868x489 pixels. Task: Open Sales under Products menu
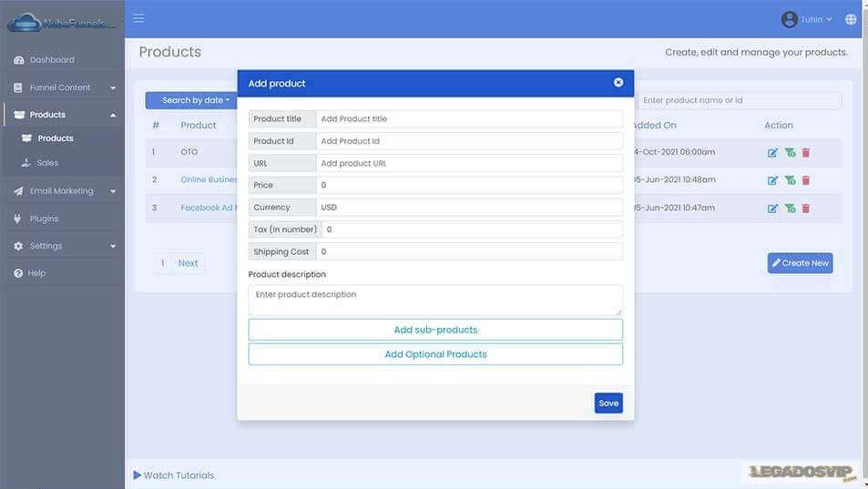point(47,163)
